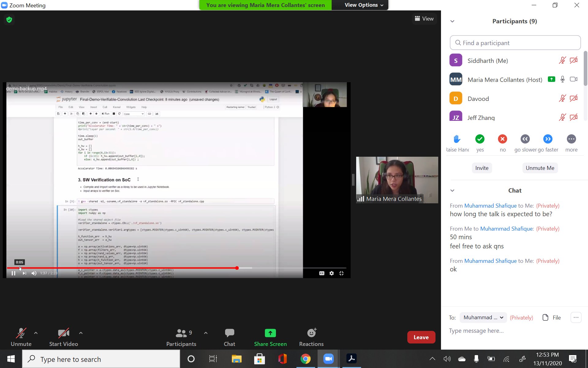Open audio options arrow beside Unmute
The height and width of the screenshot is (368, 588).
click(x=36, y=333)
